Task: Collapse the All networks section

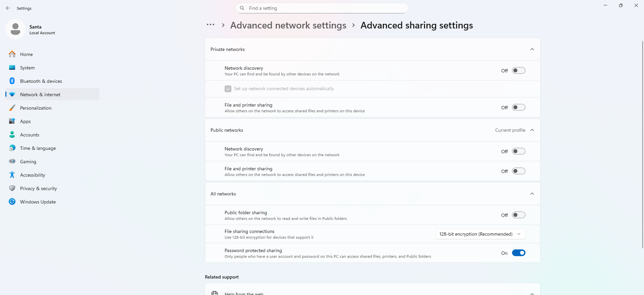Action: (x=532, y=194)
